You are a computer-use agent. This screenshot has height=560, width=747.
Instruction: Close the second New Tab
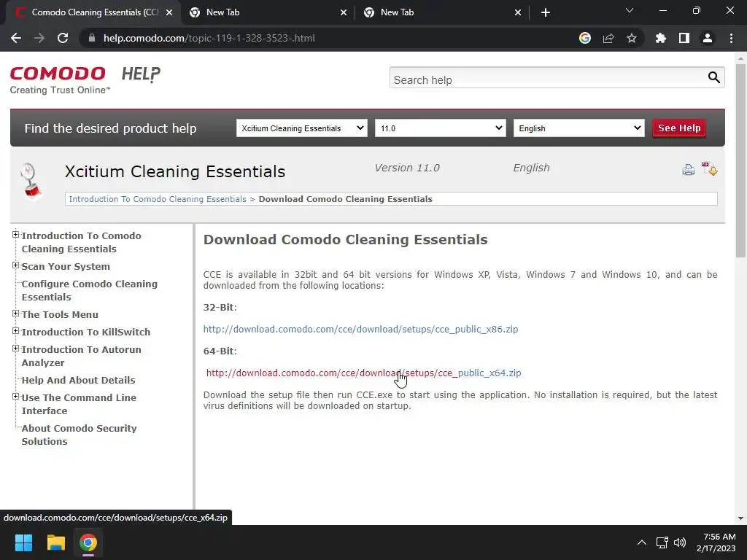(344, 12)
